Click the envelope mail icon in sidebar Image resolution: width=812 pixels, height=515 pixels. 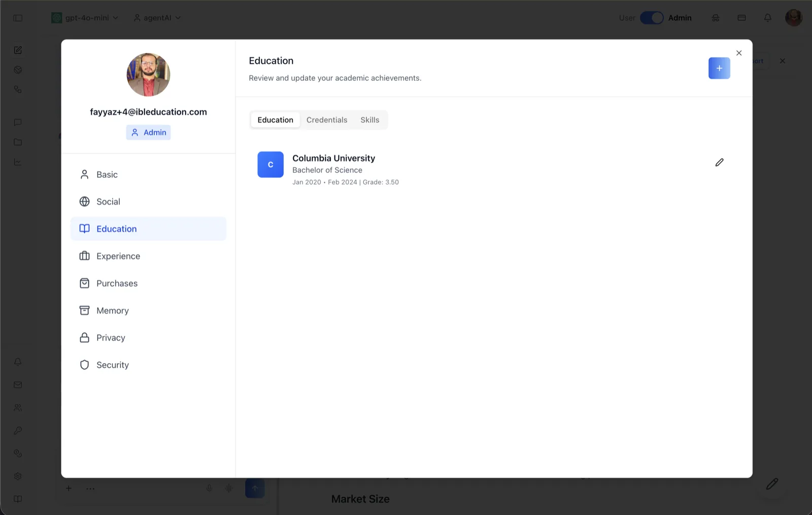(x=18, y=385)
